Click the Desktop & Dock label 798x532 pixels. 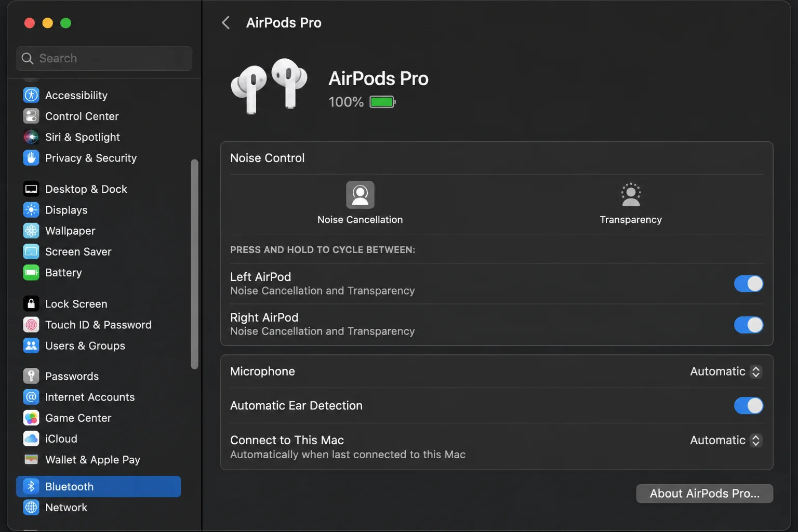pos(86,189)
